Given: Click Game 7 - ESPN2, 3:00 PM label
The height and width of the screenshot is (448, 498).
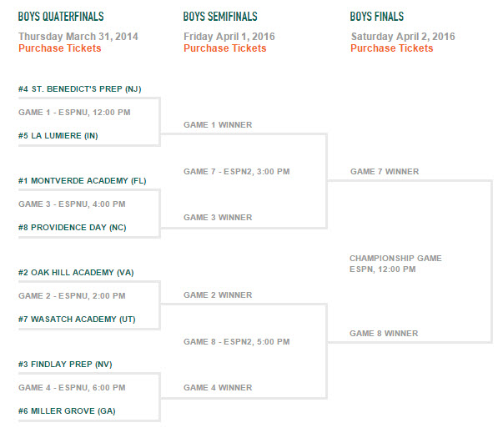Looking at the screenshot, I should tap(237, 172).
